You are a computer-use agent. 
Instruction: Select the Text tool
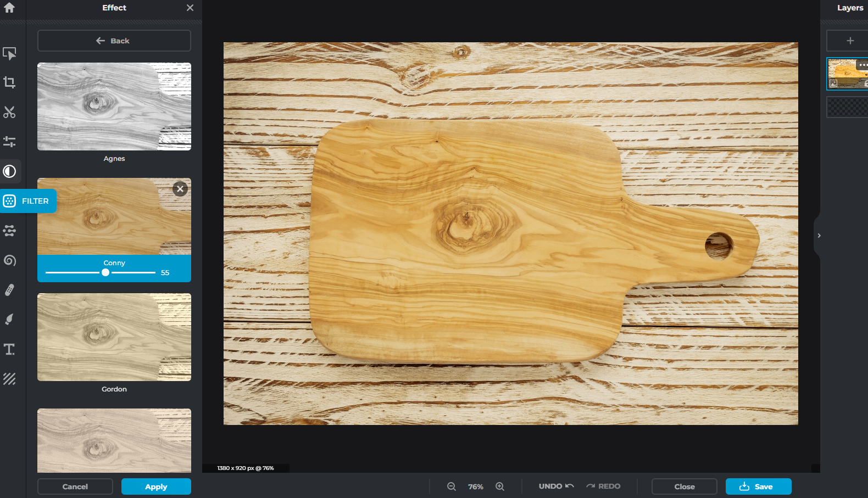click(9, 349)
